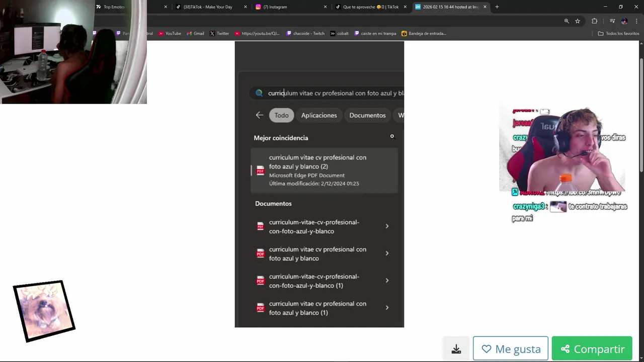
Task: Click PDF icon beside 'curriculum-vitae-cv-profesional-con-foto-azul-y-blanco'
Action: click(260, 226)
